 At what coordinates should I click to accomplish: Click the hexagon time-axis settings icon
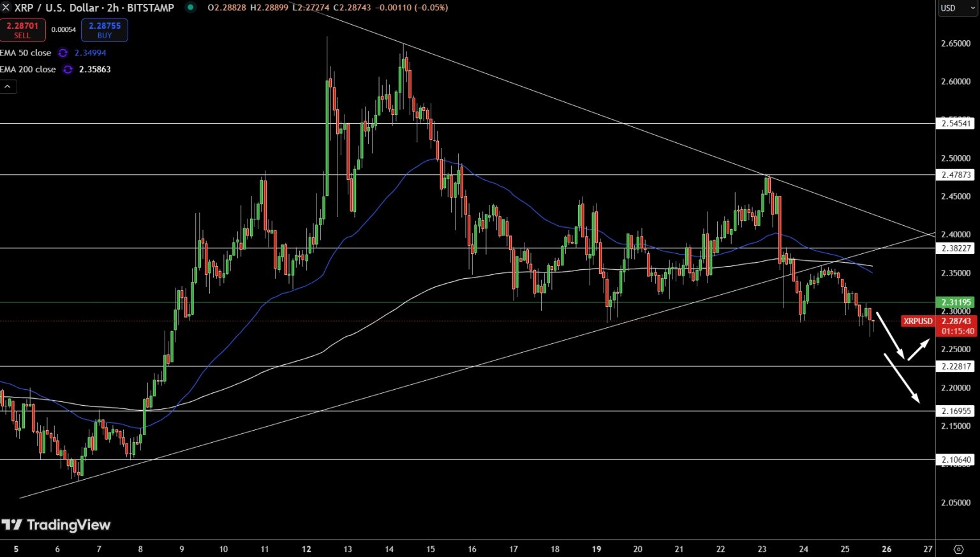(x=958, y=549)
